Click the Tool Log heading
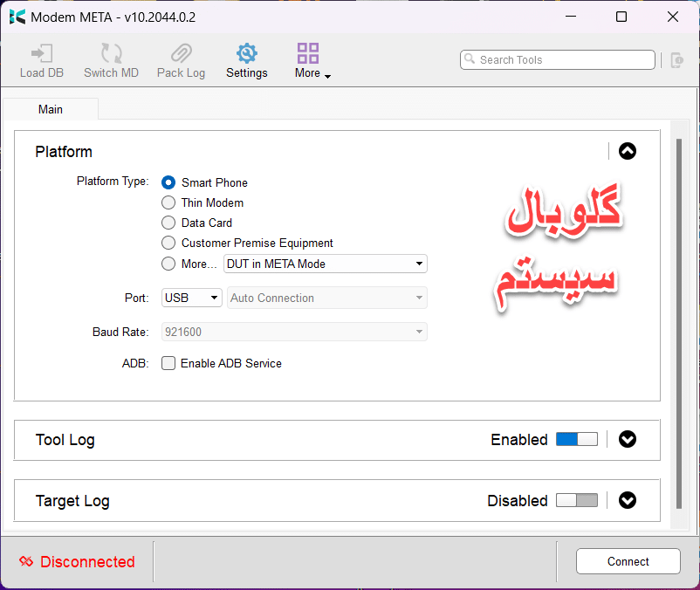This screenshot has height=590, width=700. pyautogui.click(x=65, y=440)
